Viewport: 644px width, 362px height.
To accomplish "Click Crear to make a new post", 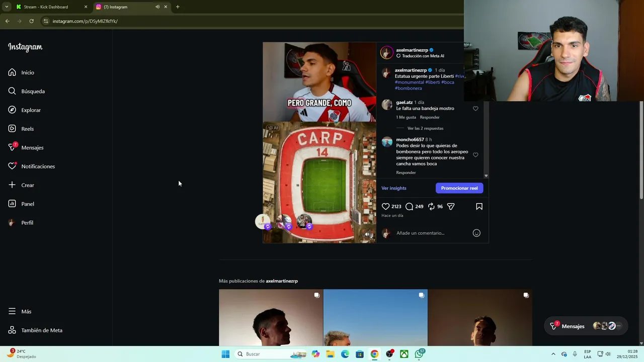I will point(21,185).
